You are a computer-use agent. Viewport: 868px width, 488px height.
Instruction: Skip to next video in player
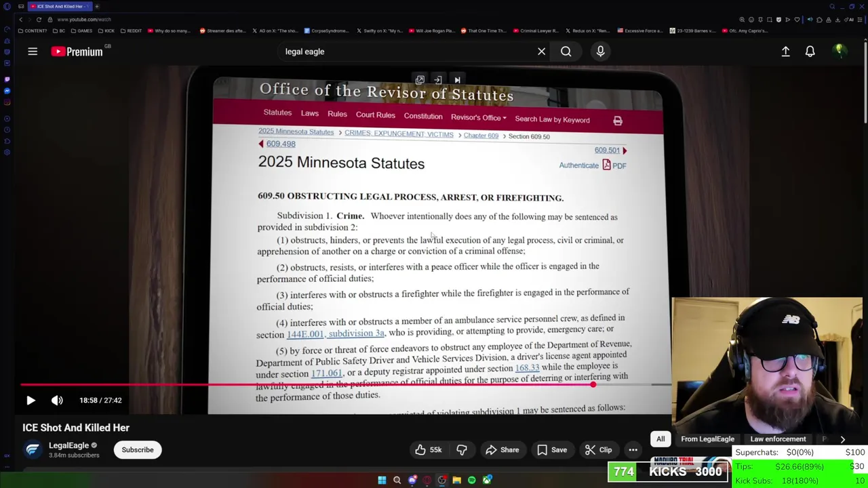[457, 80]
